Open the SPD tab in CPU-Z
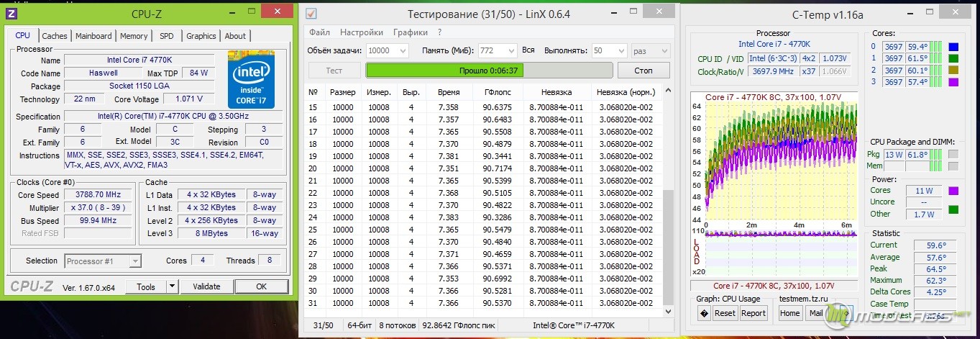Image resolution: width=980 pixels, height=339 pixels. (166, 36)
